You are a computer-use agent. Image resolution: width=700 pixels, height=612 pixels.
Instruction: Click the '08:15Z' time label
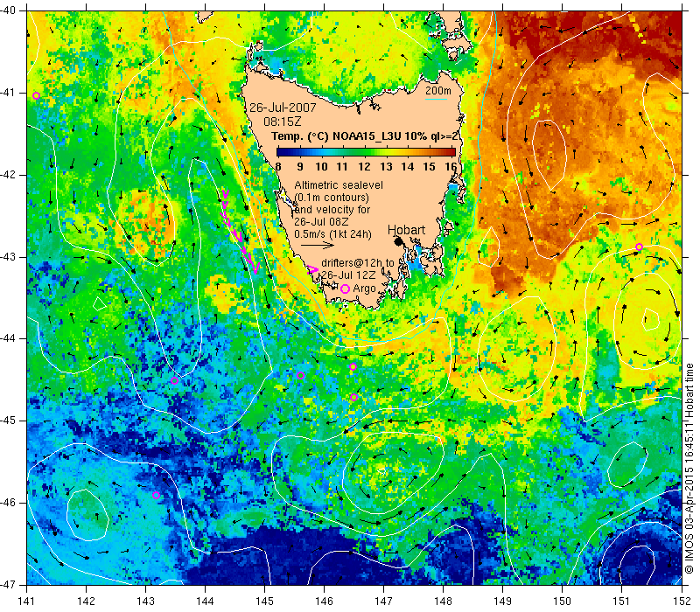282,122
